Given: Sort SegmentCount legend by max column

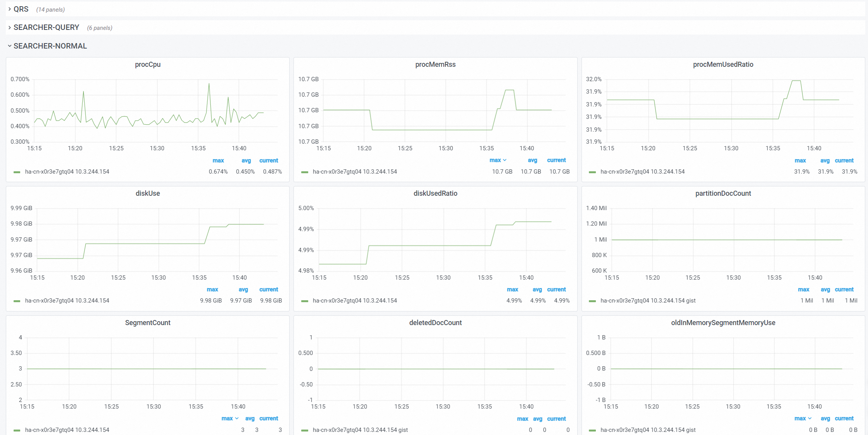Looking at the screenshot, I should [x=227, y=418].
